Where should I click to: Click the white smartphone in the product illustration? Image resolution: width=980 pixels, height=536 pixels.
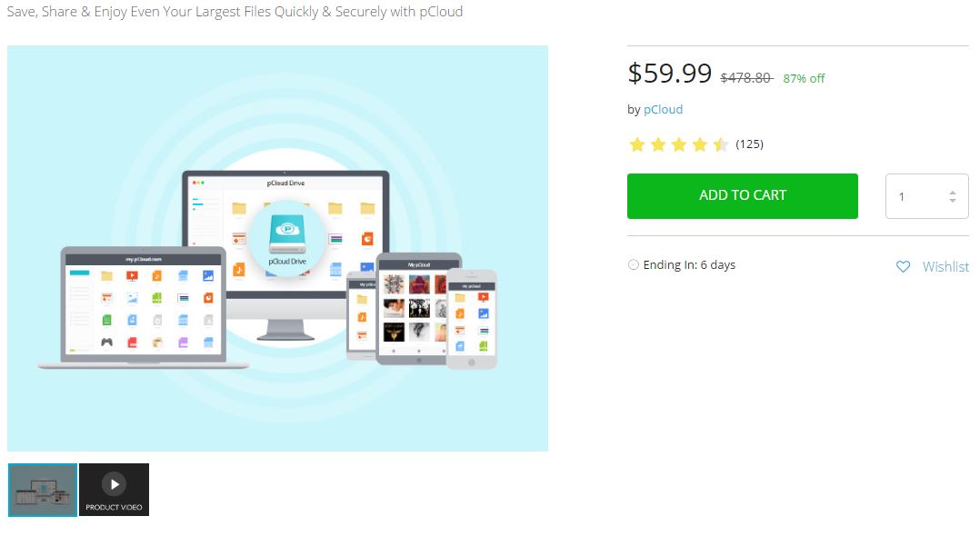point(471,318)
